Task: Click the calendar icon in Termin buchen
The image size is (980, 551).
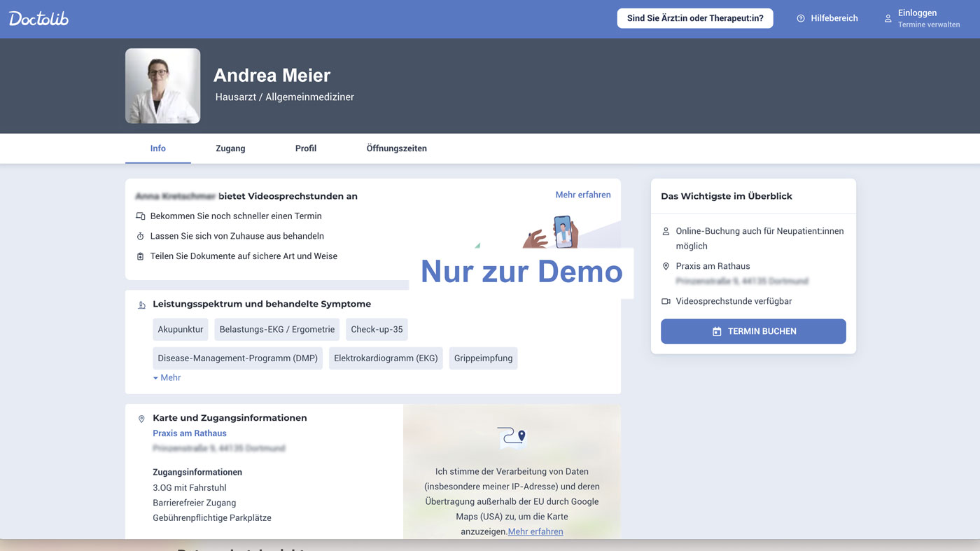Action: point(717,332)
